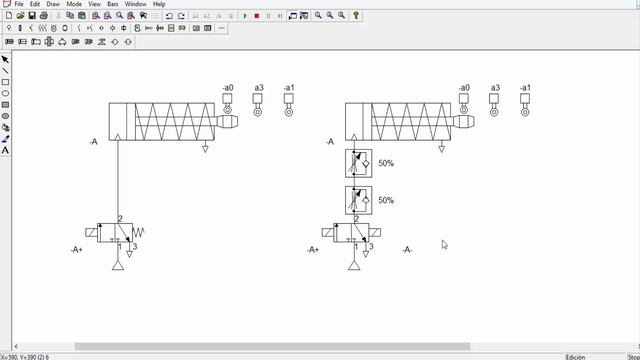The image size is (640, 360).
Task: Select the filled ellipse tool
Action: (x=5, y=116)
